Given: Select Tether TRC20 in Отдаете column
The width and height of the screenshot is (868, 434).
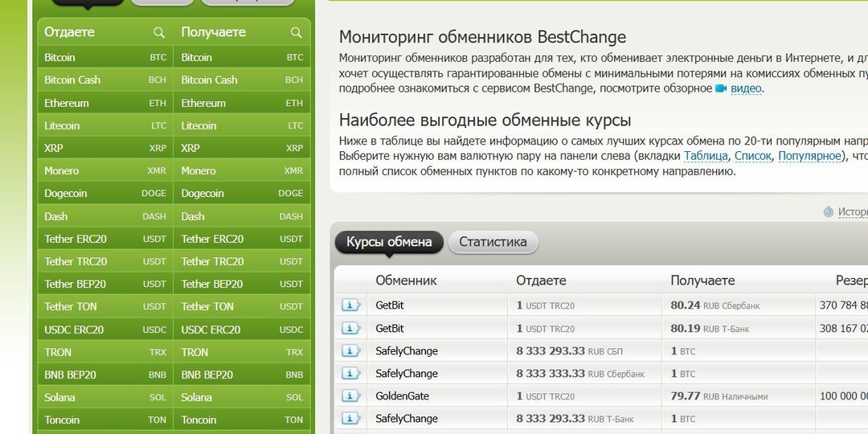Looking at the screenshot, I should [x=105, y=261].
